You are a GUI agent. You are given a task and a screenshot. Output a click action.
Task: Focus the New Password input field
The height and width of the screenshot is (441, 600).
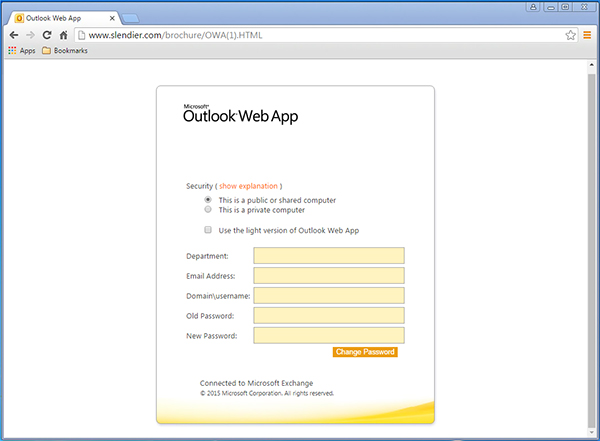(329, 335)
